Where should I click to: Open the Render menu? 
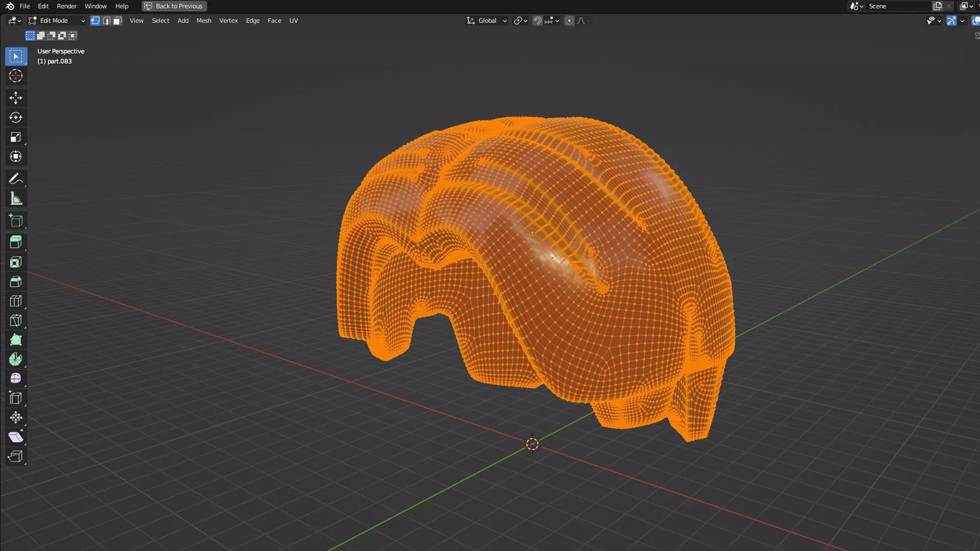tap(66, 6)
